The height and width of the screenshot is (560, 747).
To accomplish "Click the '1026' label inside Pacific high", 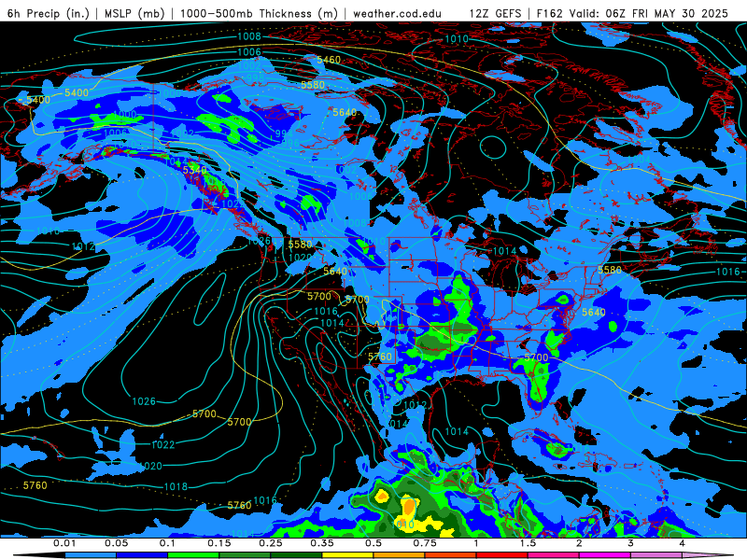I will (144, 401).
